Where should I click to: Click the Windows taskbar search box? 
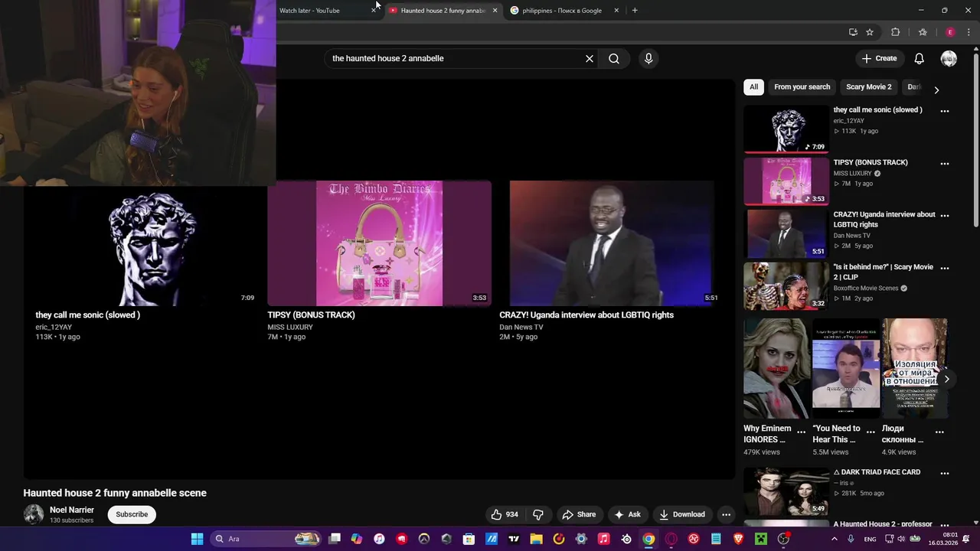click(x=264, y=539)
